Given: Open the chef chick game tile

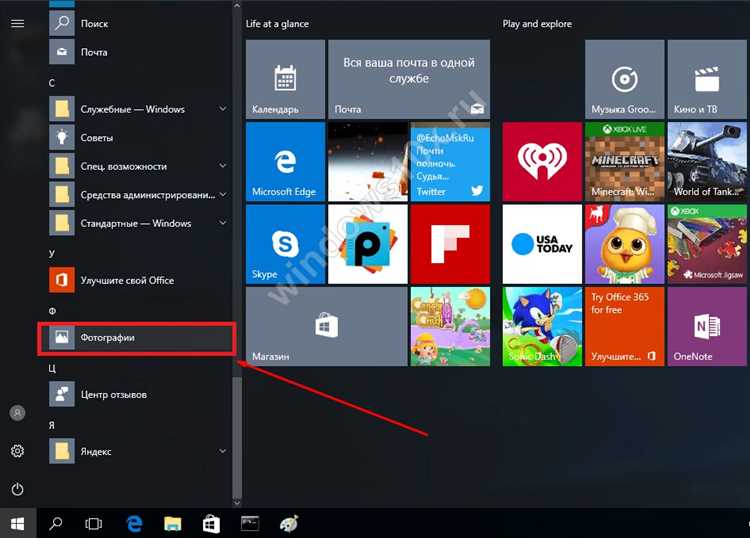Looking at the screenshot, I should click(x=625, y=244).
